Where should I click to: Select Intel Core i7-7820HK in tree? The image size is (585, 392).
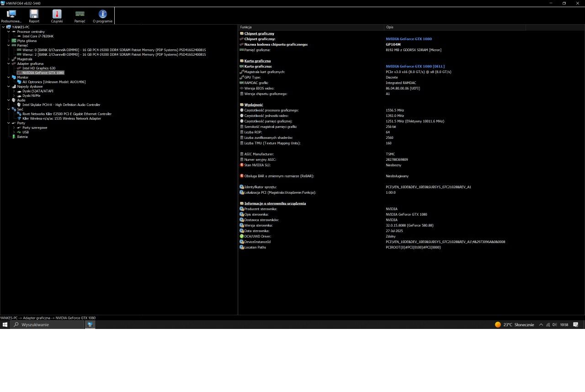38,36
